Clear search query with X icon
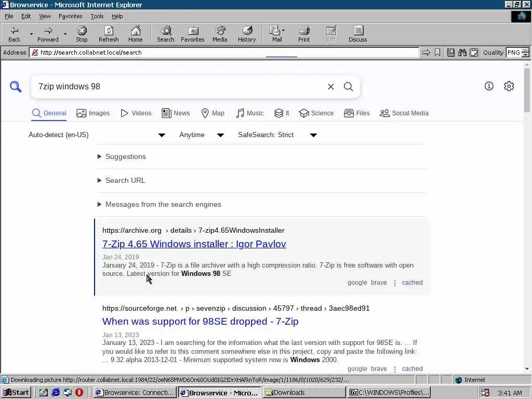Screen dimensions: 532x399 (331, 87)
